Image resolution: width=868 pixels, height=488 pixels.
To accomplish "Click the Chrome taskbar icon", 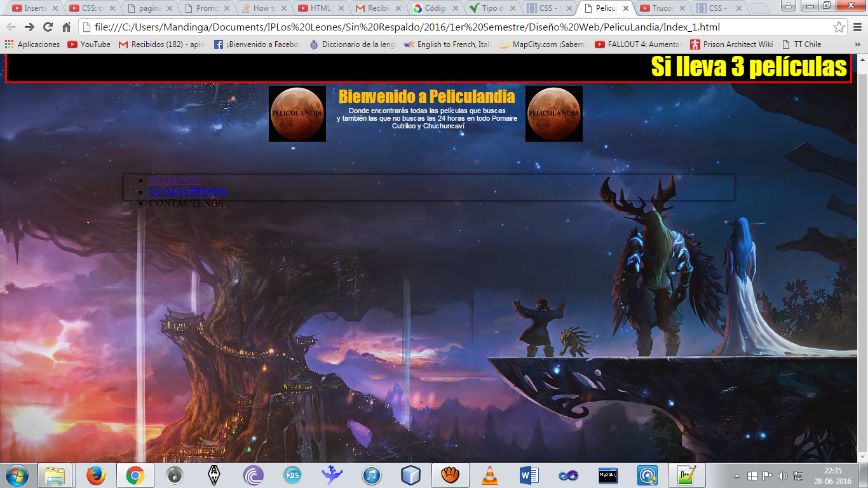I will tap(135, 475).
